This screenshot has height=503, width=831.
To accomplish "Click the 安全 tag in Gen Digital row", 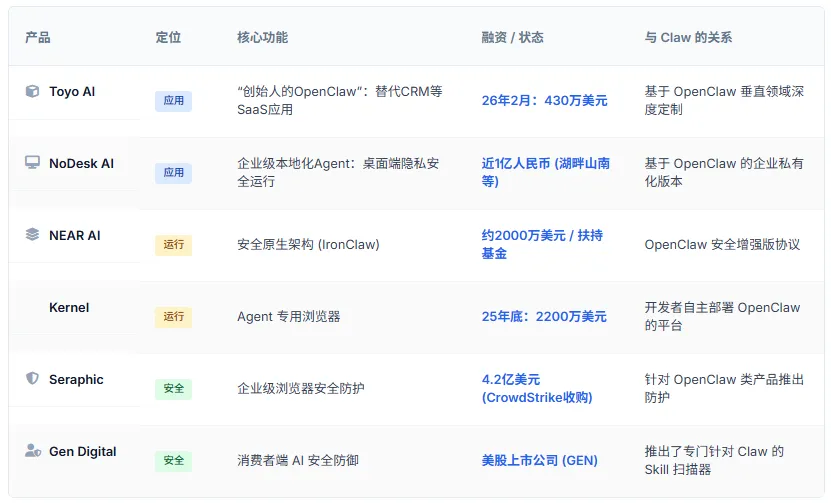I will pos(173,461).
